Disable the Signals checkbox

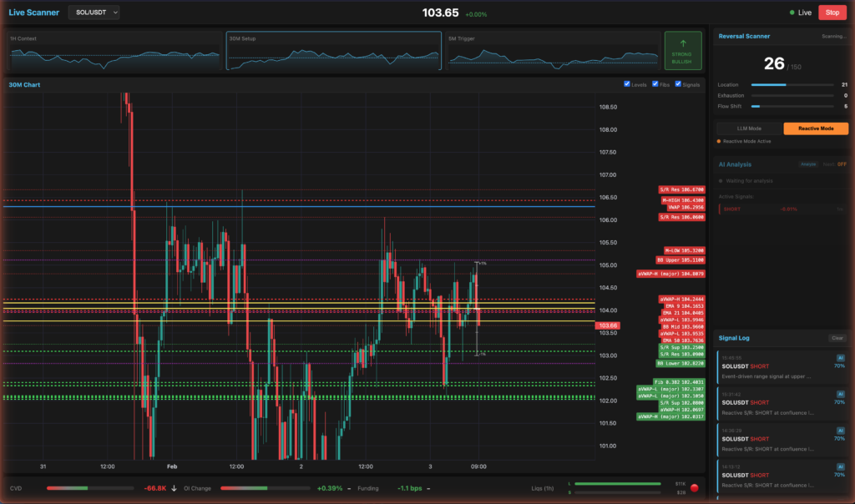[x=678, y=84]
